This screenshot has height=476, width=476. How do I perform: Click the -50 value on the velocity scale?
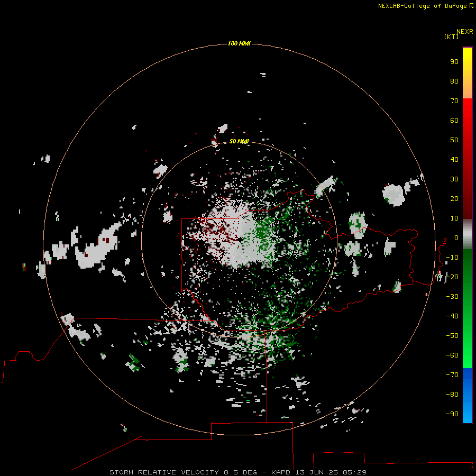(x=452, y=336)
